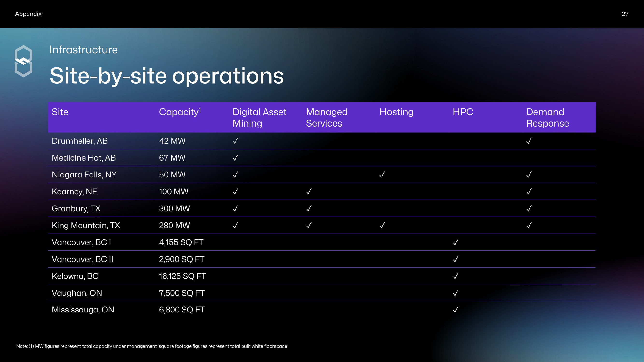Click Niagara Falls' Hosting checkmark
Viewport: 644px width, 362px height.
(382, 175)
